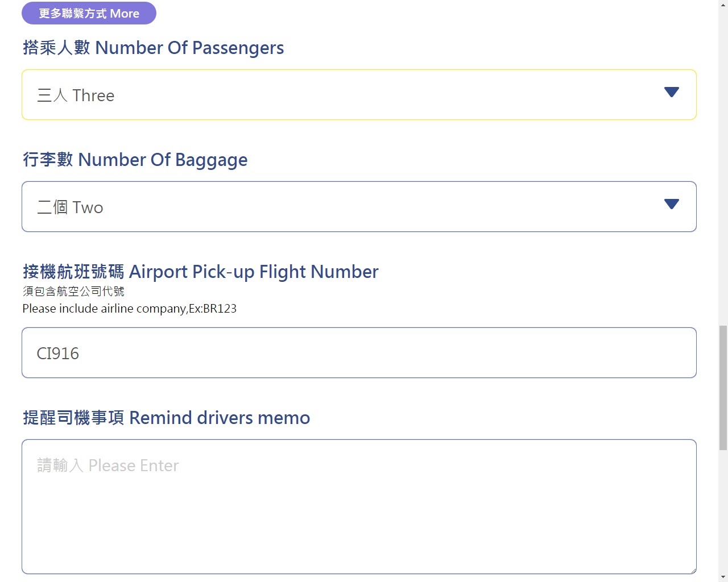Click the scrollbar track above the thumb
This screenshot has height=582, width=728.
pyautogui.click(x=723, y=171)
